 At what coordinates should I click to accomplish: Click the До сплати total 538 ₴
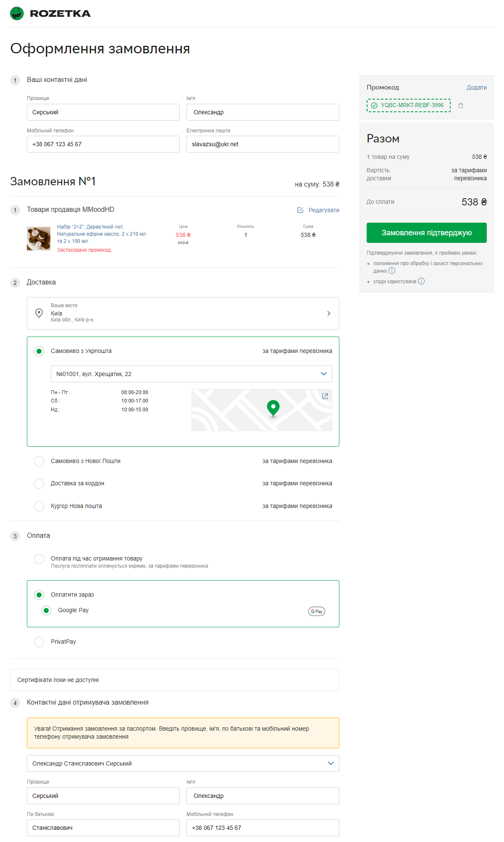[x=474, y=202]
